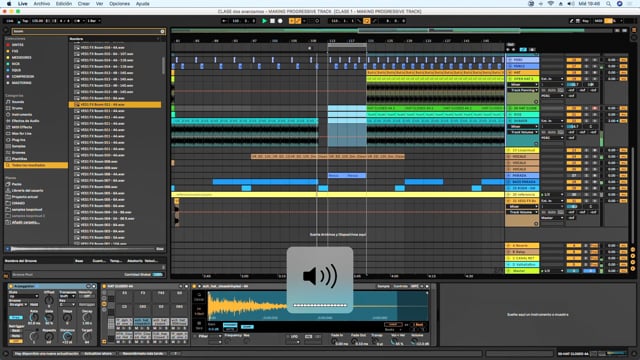
Task: Deactivate the HAT track activator
Action: (x=573, y=73)
